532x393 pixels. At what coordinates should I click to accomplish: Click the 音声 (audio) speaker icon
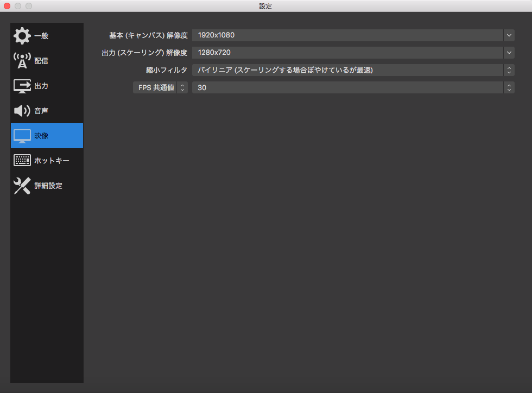click(22, 111)
